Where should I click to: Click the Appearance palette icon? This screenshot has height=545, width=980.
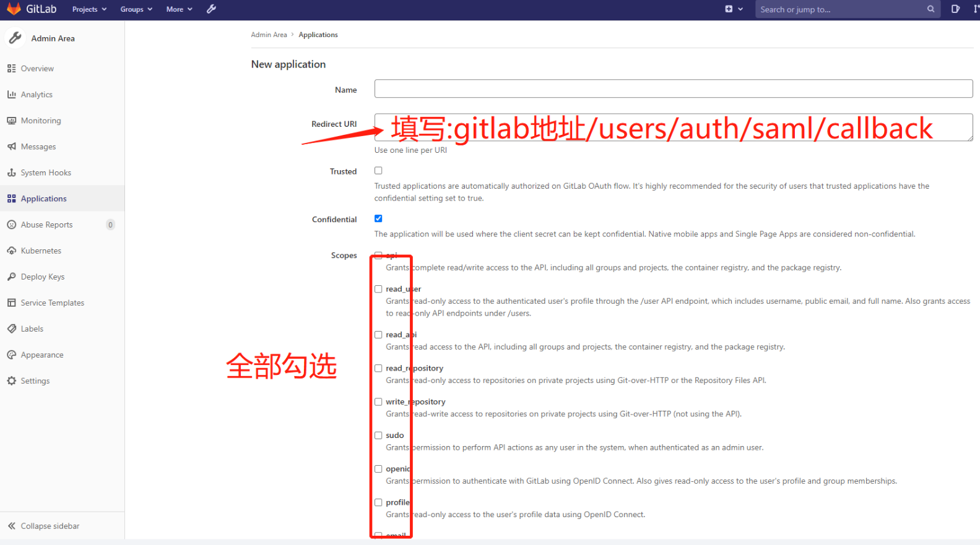(12, 354)
